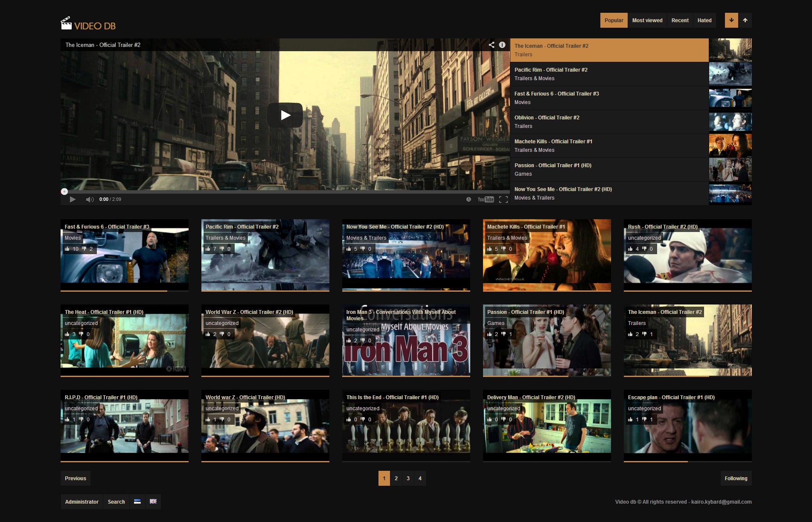Switch language with the Estonian flag
Screen dimensions: 812x522
pyautogui.click(x=137, y=502)
